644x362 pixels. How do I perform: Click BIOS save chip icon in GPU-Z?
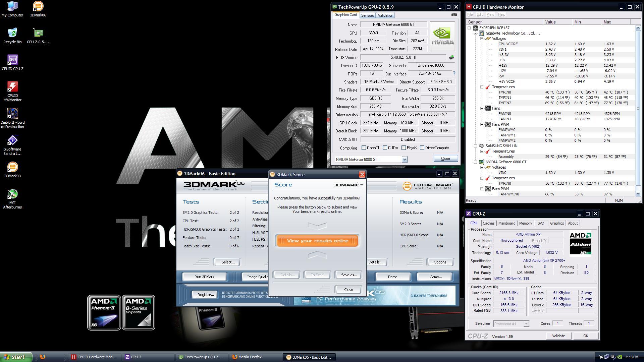point(451,57)
